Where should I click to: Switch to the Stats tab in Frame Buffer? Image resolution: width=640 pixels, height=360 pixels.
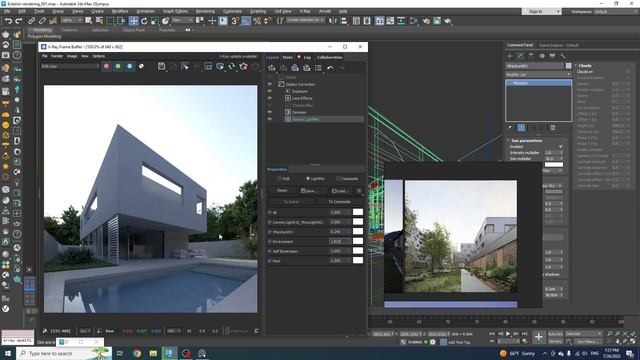click(287, 57)
